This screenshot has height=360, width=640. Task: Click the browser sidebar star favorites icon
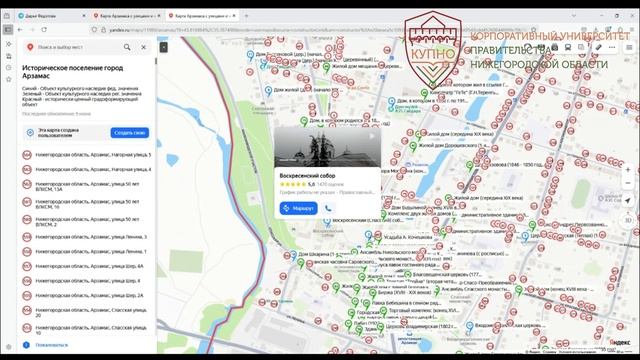(9, 79)
